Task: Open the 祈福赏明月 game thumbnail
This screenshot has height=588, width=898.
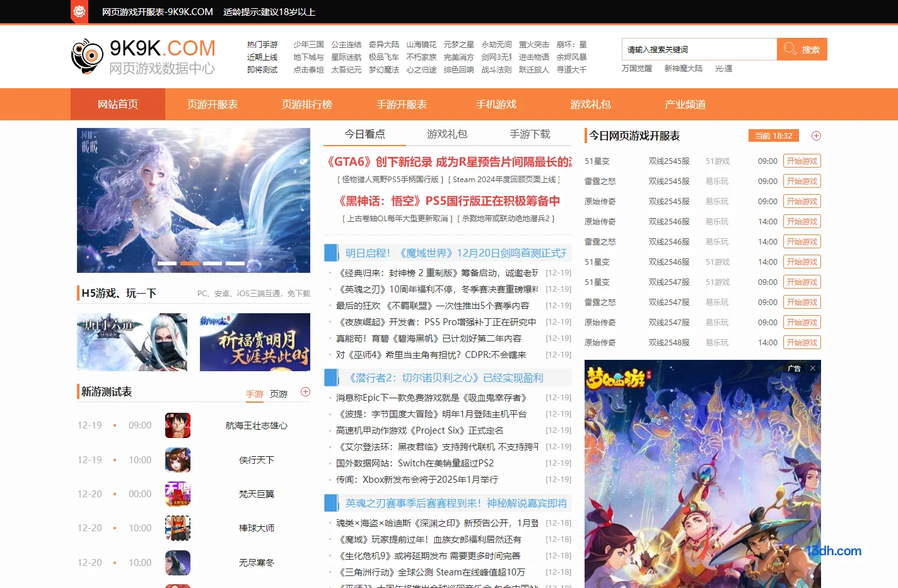Action: click(255, 342)
